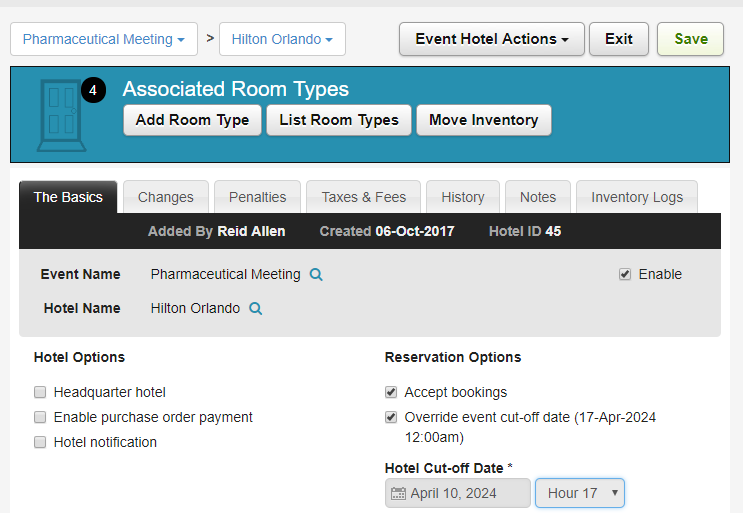Image resolution: width=743 pixels, height=513 pixels.
Task: Uncheck the Accept bookings option
Action: pos(391,393)
